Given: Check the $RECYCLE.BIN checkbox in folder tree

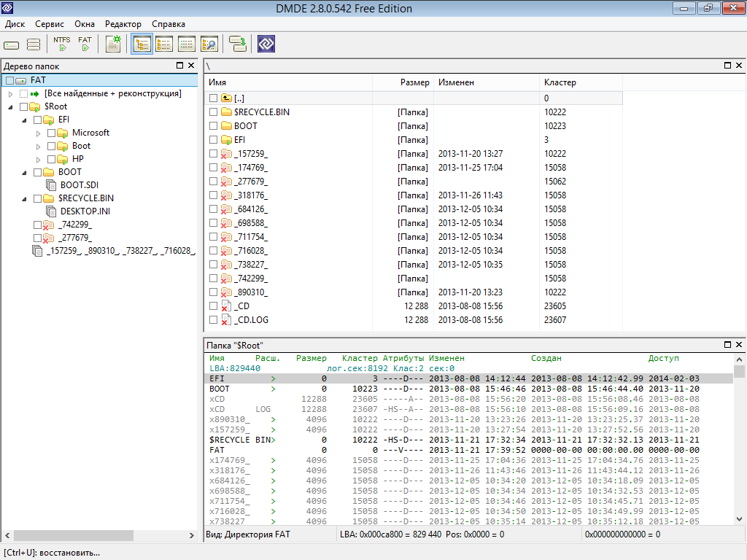Looking at the screenshot, I should 38,198.
